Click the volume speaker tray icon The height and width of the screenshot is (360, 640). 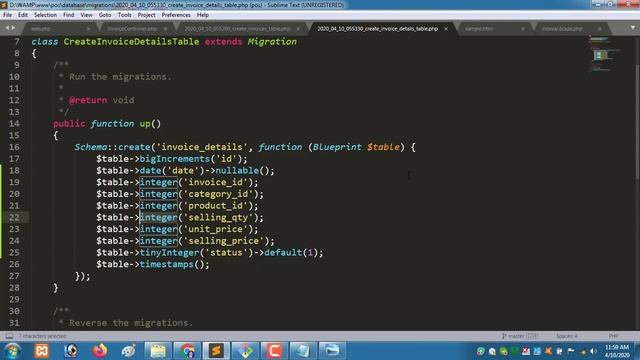point(593,351)
